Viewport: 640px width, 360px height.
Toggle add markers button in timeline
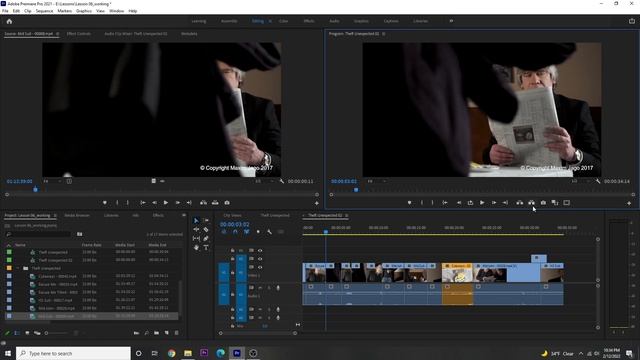(258, 232)
